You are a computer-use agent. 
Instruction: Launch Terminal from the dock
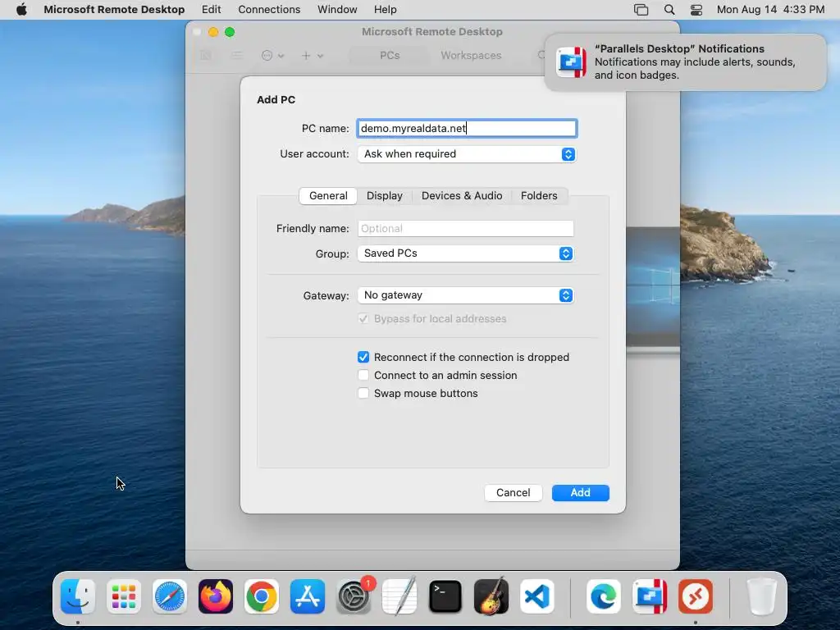[x=445, y=596]
